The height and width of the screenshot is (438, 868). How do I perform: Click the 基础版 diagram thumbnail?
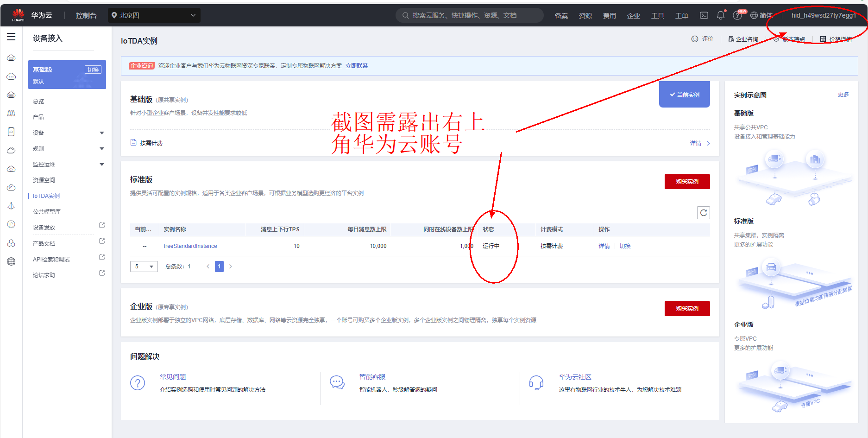tap(795, 178)
